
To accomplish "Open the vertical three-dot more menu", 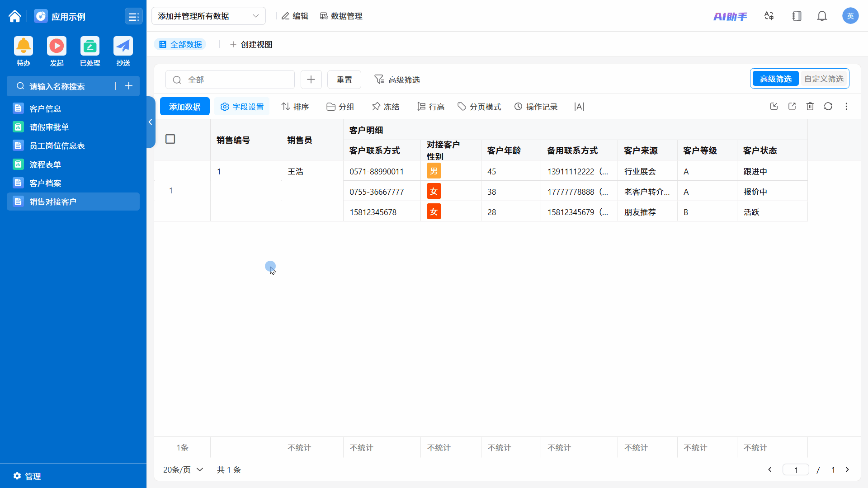I will click(x=846, y=106).
